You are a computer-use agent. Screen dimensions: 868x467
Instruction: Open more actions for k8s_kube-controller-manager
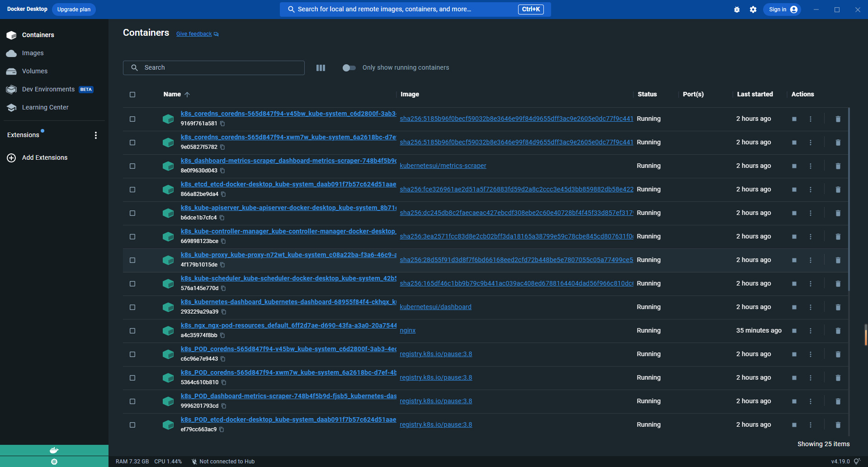pos(811,237)
